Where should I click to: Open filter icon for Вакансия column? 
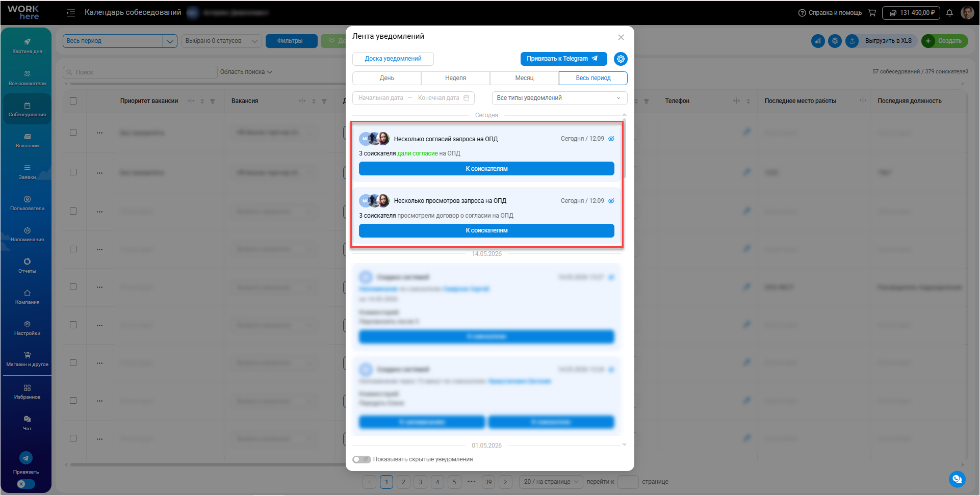pos(324,101)
